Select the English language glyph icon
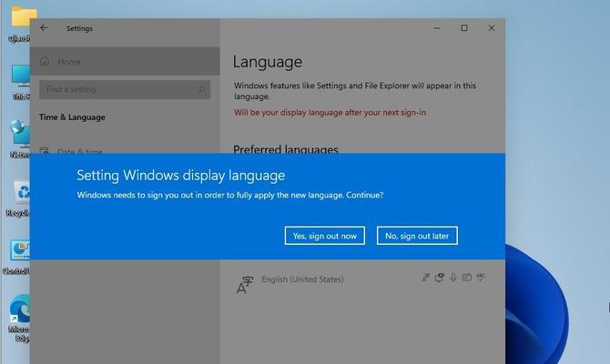 point(244,285)
